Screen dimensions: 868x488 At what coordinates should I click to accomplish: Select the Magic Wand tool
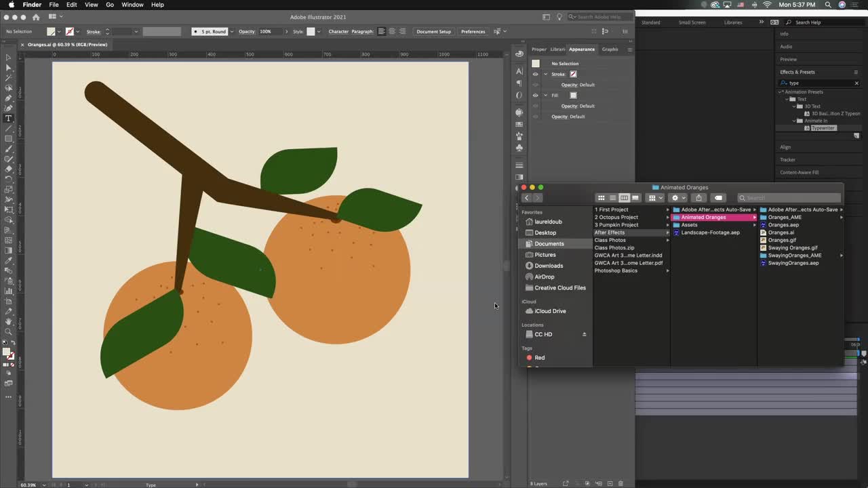click(x=8, y=78)
